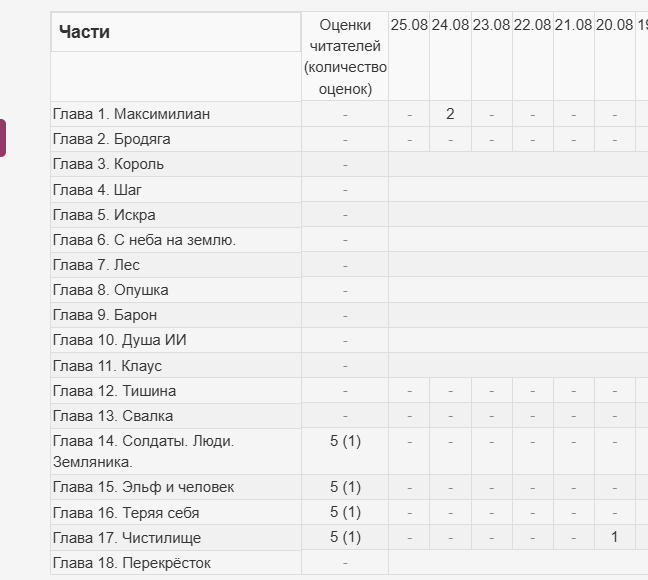Click the Части column header
The image size is (648, 580).
click(x=176, y=32)
